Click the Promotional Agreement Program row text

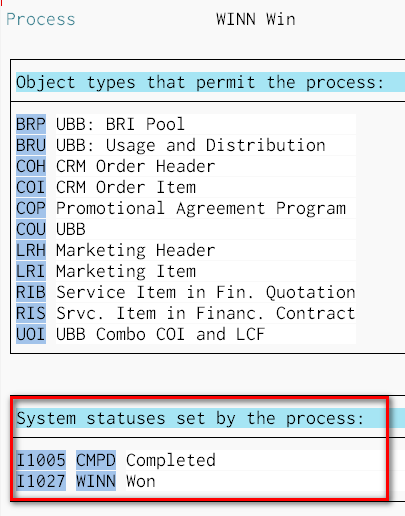point(201,208)
